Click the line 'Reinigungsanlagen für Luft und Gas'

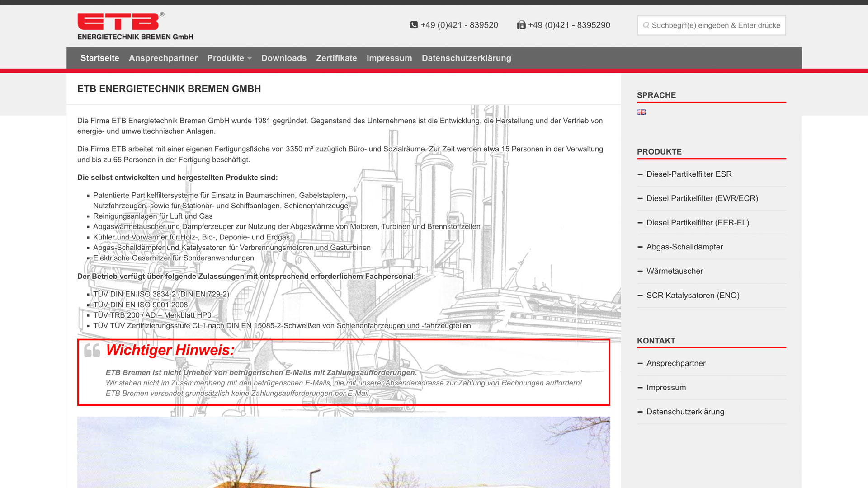click(x=153, y=216)
